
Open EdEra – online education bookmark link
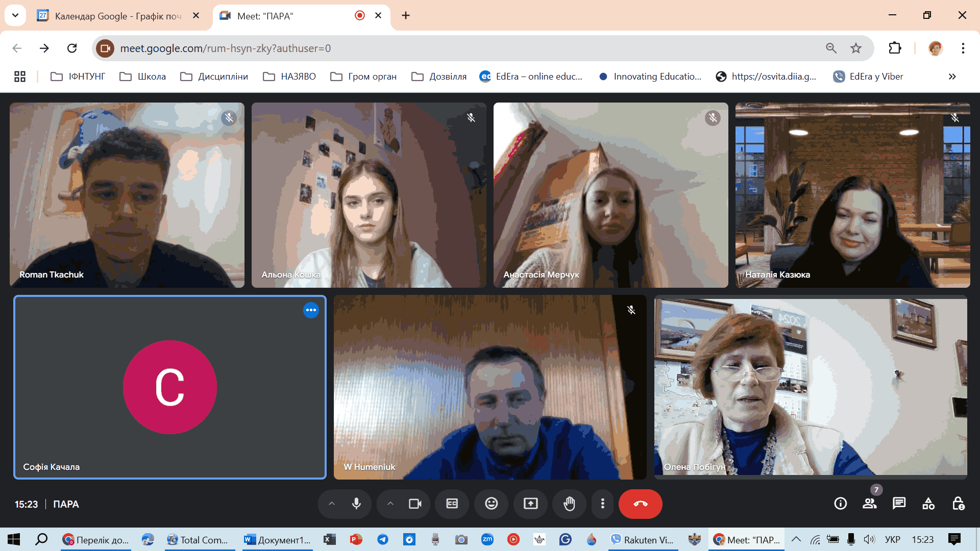[x=531, y=77]
